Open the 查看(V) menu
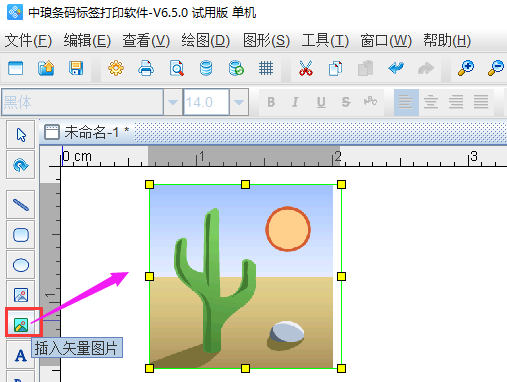 (146, 41)
